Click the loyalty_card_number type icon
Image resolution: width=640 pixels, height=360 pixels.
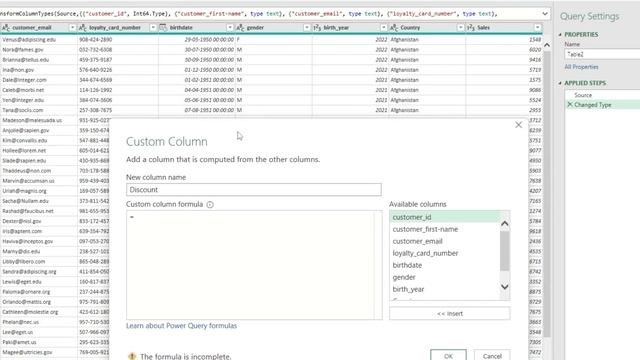(x=82, y=28)
